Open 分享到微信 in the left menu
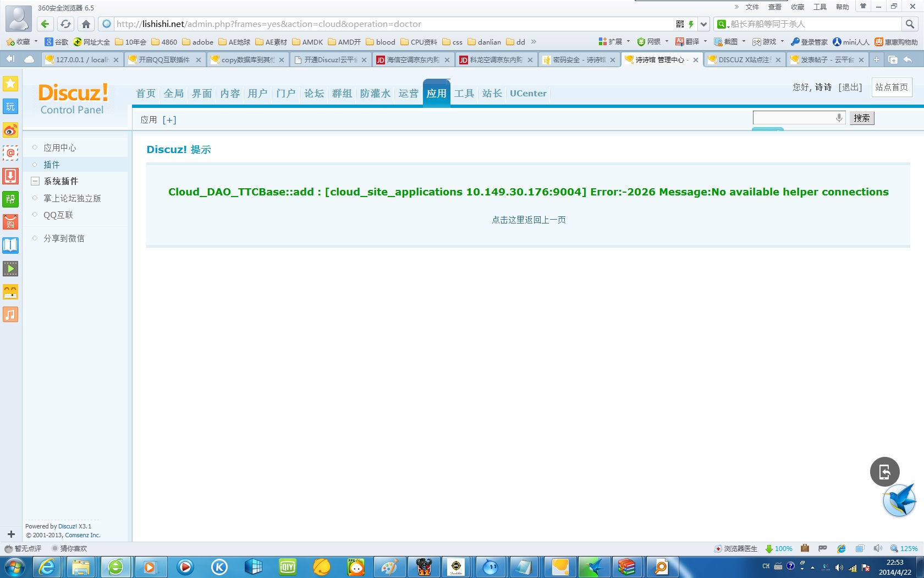 point(64,238)
